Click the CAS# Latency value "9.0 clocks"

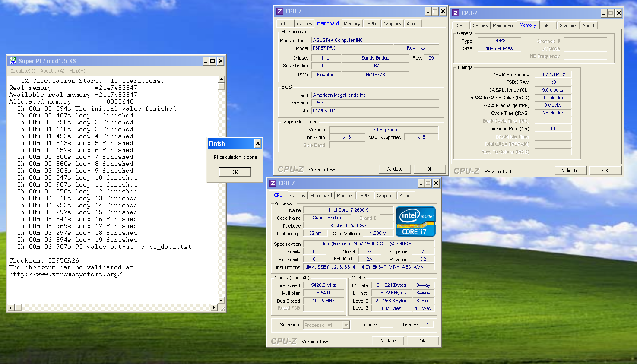(553, 90)
